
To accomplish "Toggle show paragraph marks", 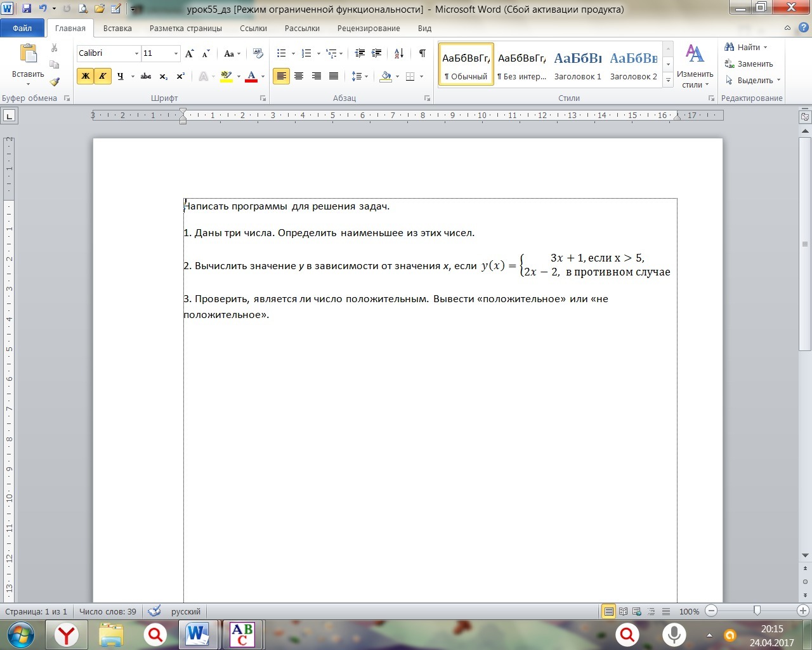I will tap(422, 53).
